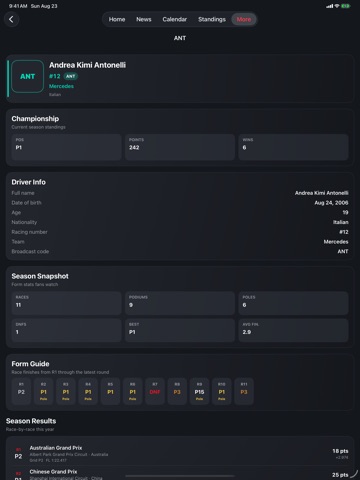
Task: Open the R11 P3 form chip
Action: point(244,391)
